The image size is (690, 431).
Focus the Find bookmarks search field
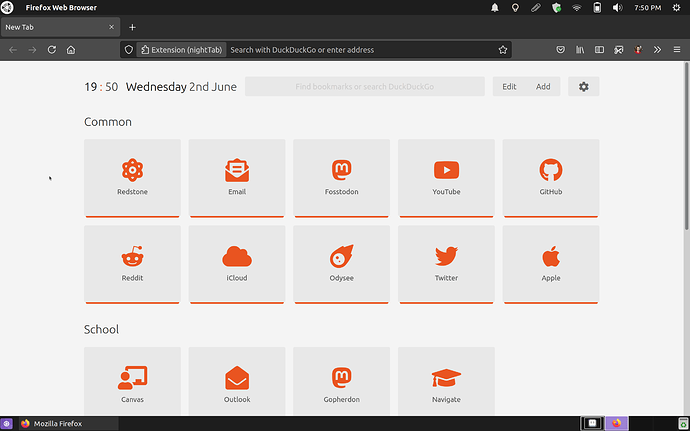(x=365, y=87)
